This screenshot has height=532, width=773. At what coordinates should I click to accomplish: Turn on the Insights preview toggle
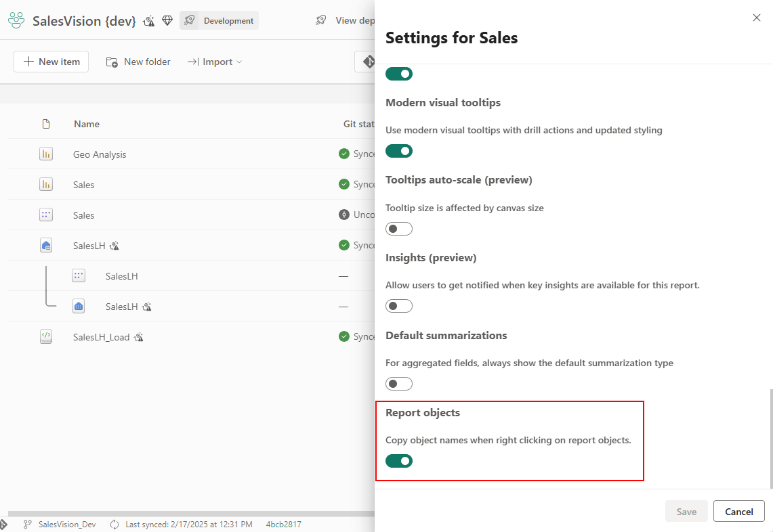(x=398, y=305)
